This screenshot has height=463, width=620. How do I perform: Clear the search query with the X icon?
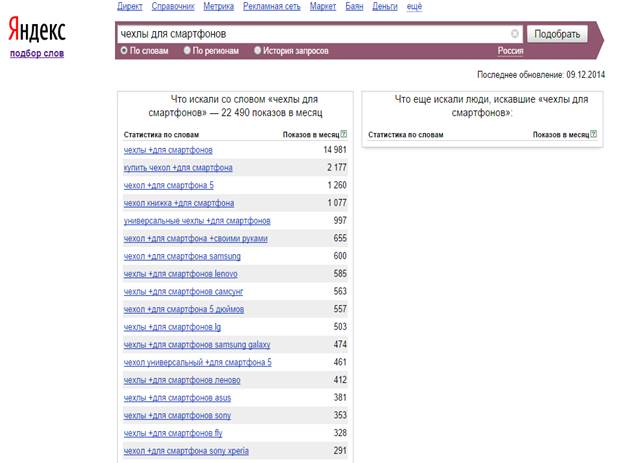coord(514,34)
